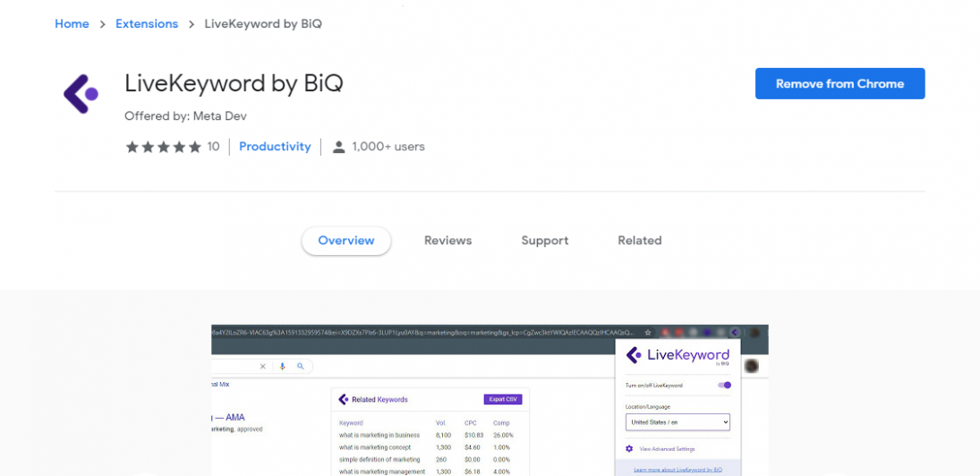Click the rating count 10
The height and width of the screenshot is (476, 980).
click(x=213, y=147)
